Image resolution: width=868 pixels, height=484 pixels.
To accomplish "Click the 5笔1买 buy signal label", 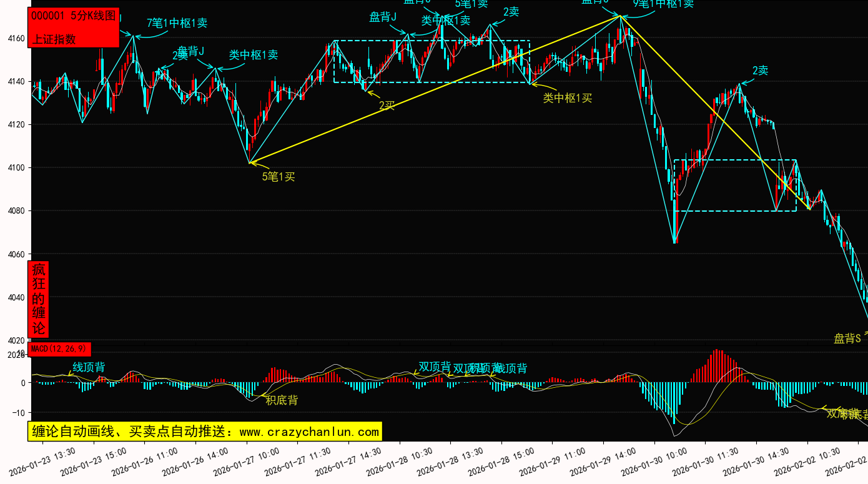I will pos(278,177).
